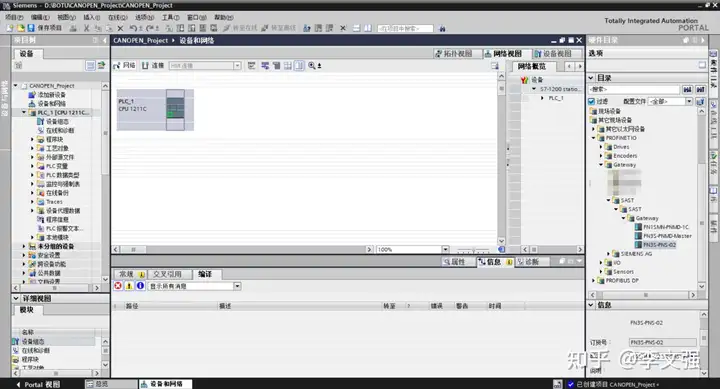Open 项目 Project menu
720x389 pixels.
14,17
